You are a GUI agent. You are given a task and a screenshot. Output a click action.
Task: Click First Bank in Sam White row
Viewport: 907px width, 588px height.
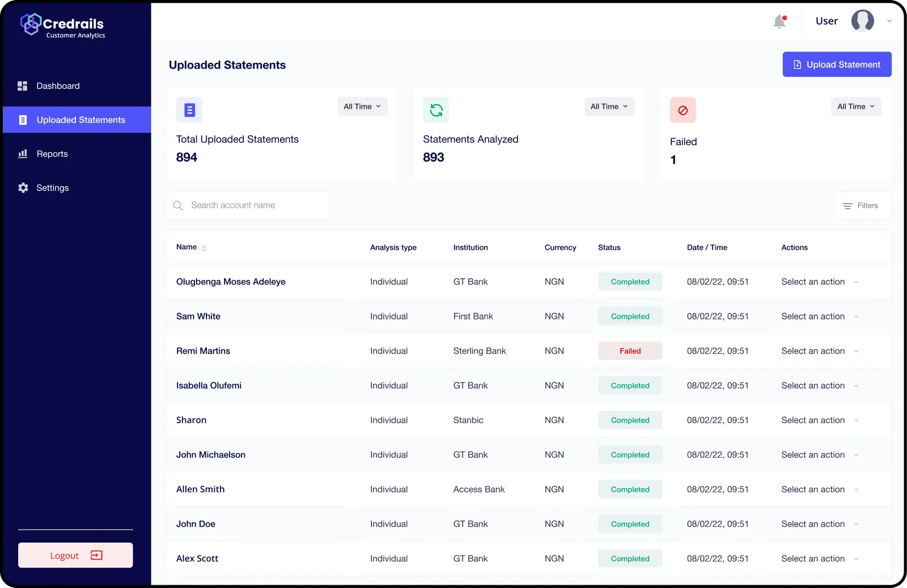473,317
